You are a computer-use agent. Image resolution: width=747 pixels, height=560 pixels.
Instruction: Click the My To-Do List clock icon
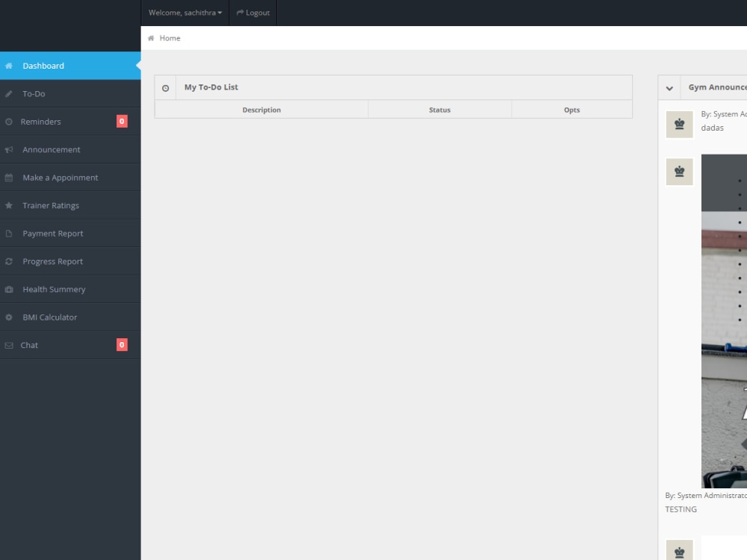tap(165, 88)
